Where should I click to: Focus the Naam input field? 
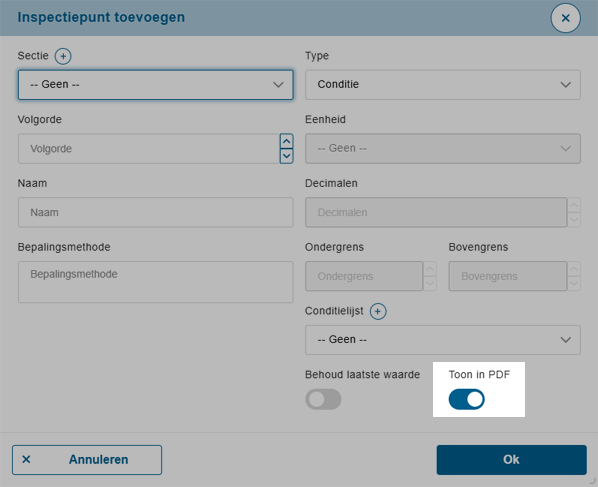pos(156,212)
